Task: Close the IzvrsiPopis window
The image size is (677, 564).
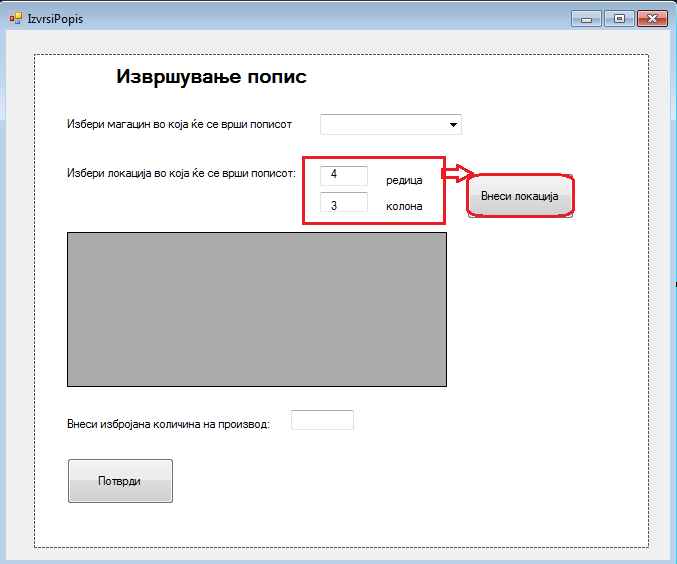Action: (652, 18)
